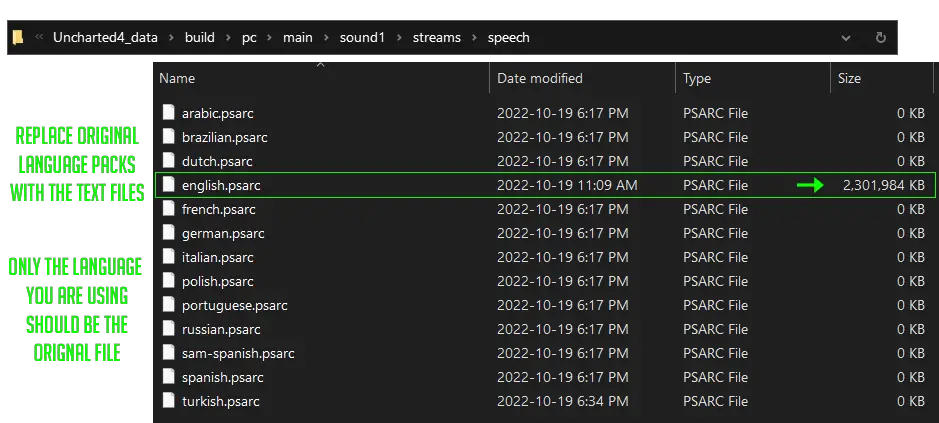The image size is (939, 423).
Task: Click the folder icon in address bar
Action: pyautogui.click(x=18, y=37)
